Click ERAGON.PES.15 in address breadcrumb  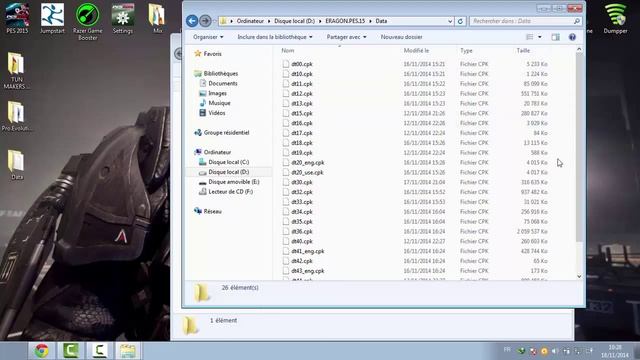345,21
